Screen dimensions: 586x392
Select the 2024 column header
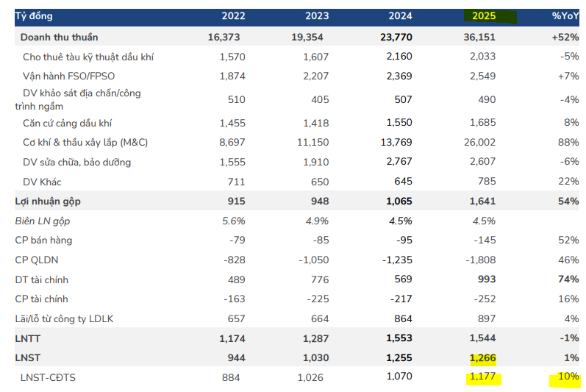[400, 16]
